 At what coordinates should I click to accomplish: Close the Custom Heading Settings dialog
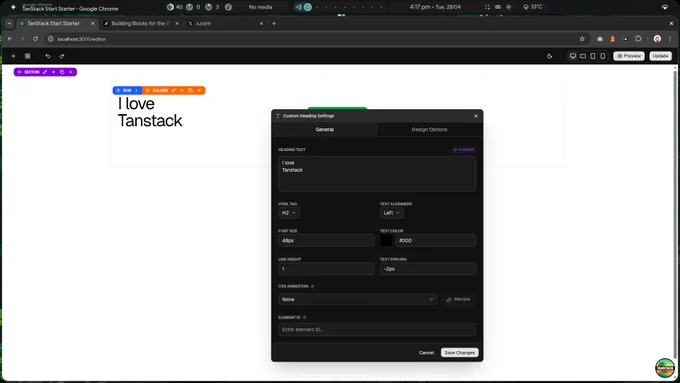click(476, 116)
